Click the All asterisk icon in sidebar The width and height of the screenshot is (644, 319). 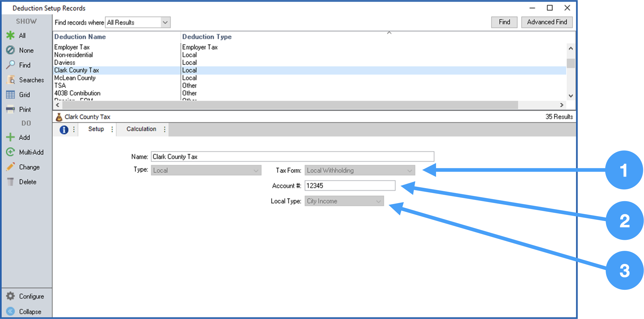[x=10, y=35]
